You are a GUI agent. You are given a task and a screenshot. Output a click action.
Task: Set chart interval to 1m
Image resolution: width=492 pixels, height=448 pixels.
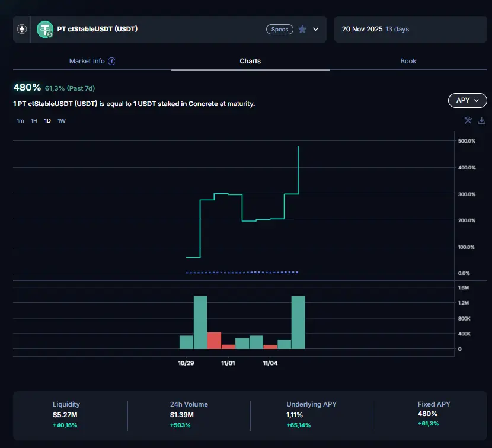[x=20, y=121]
